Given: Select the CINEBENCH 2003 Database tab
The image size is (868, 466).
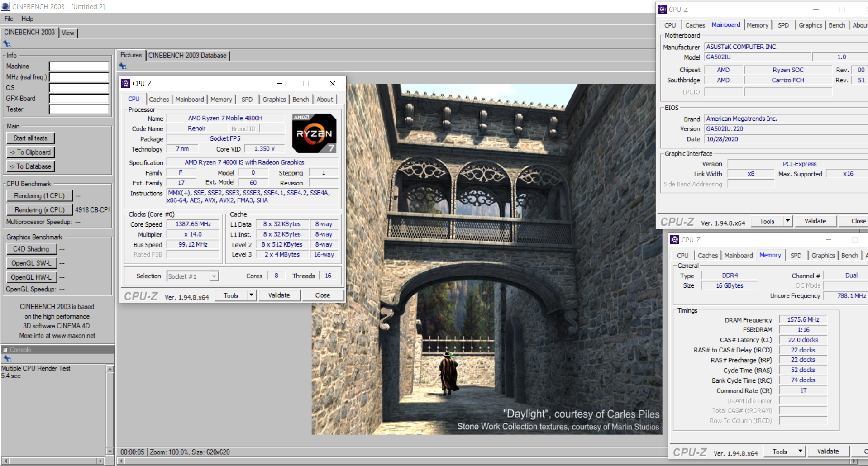Looking at the screenshot, I should click(187, 55).
